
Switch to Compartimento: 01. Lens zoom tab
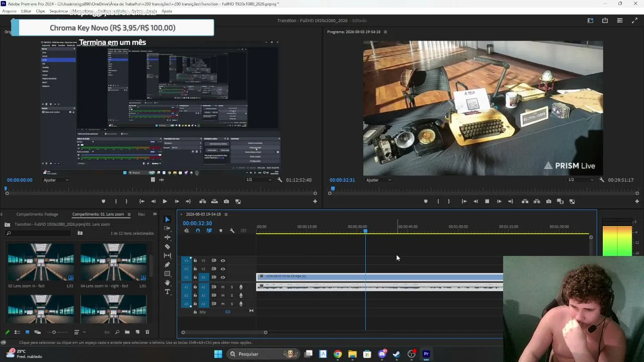98,214
